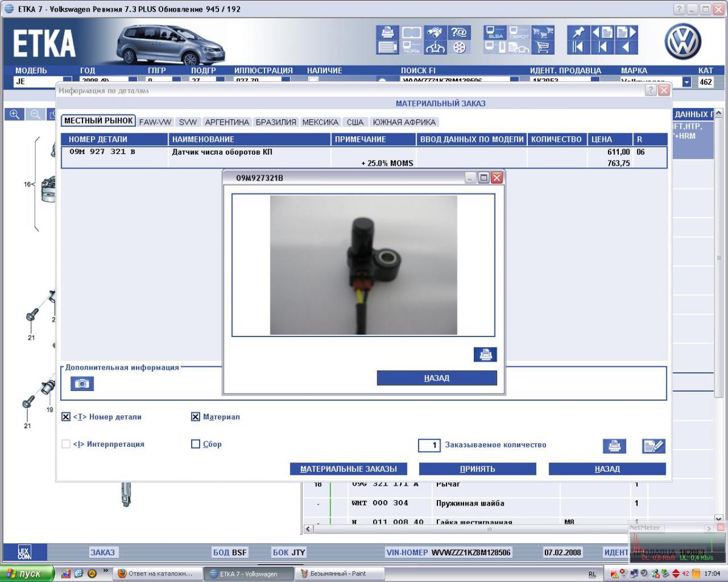Enable the Сбор checkbox
This screenshot has height=582, width=728.
[x=195, y=444]
